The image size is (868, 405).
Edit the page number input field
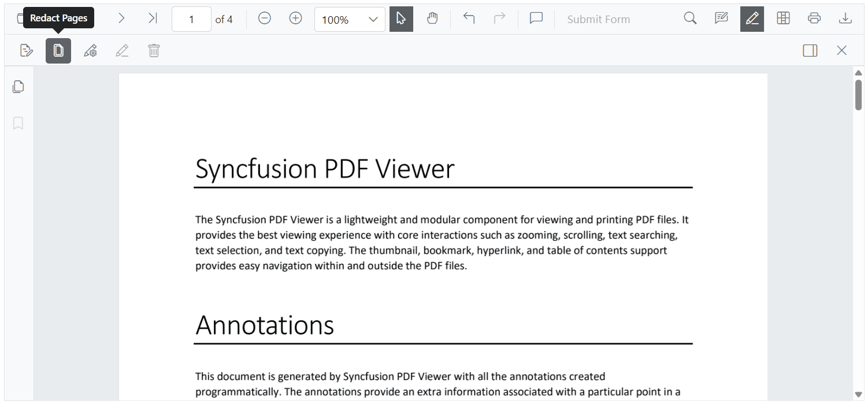tap(191, 18)
